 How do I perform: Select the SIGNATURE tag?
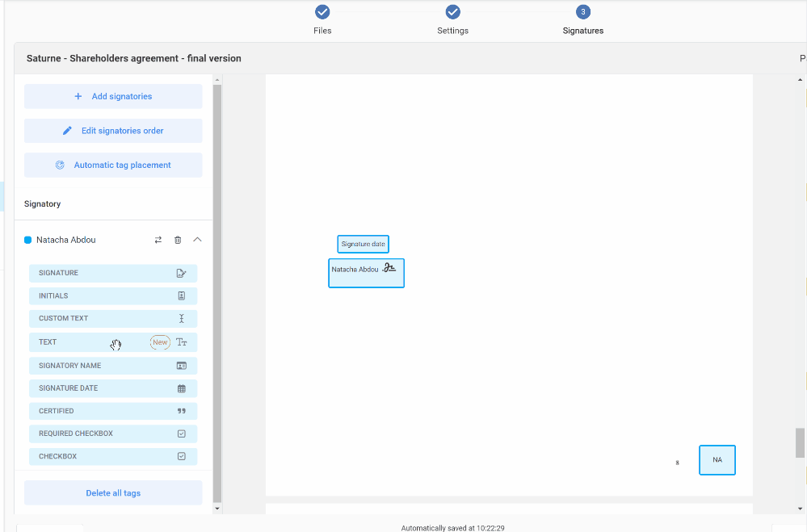coord(113,273)
